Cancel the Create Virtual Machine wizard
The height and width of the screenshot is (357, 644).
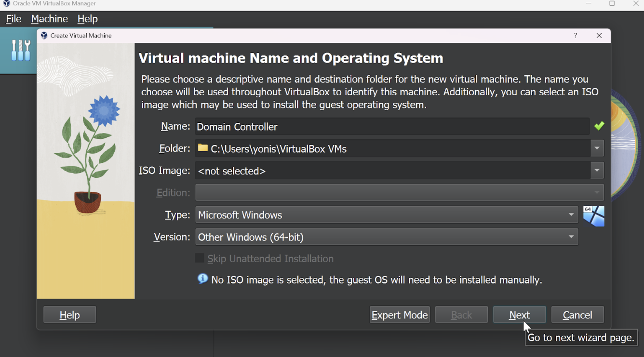pos(577,315)
